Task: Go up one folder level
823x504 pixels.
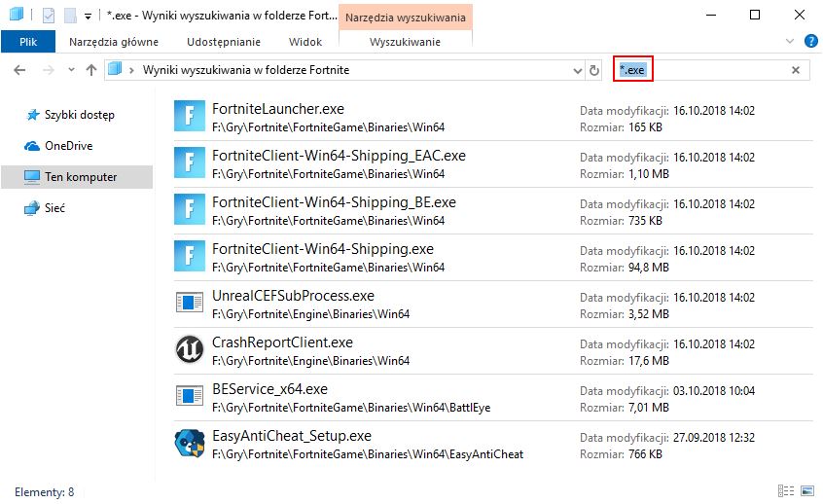Action: click(x=91, y=70)
